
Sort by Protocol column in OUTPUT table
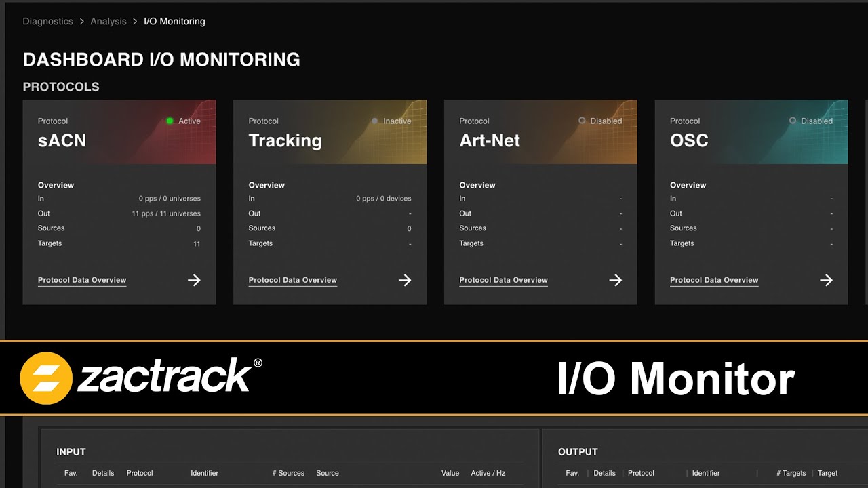coord(641,473)
